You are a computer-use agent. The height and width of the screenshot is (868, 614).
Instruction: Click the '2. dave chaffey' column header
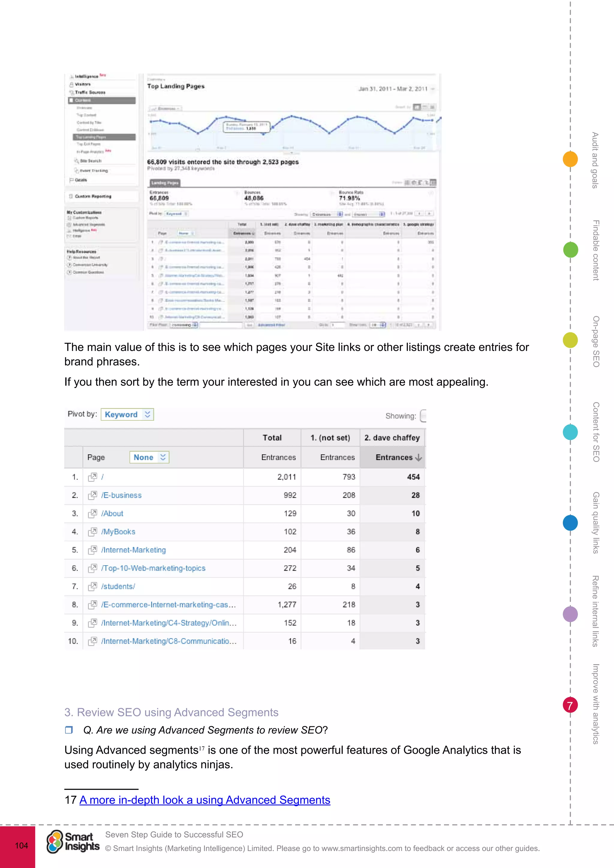tap(392, 438)
